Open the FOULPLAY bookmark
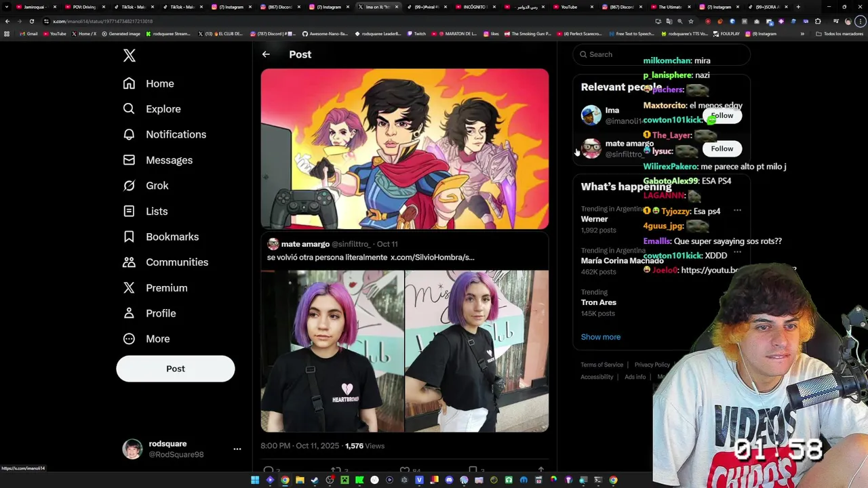The width and height of the screenshot is (868, 488). [x=726, y=33]
